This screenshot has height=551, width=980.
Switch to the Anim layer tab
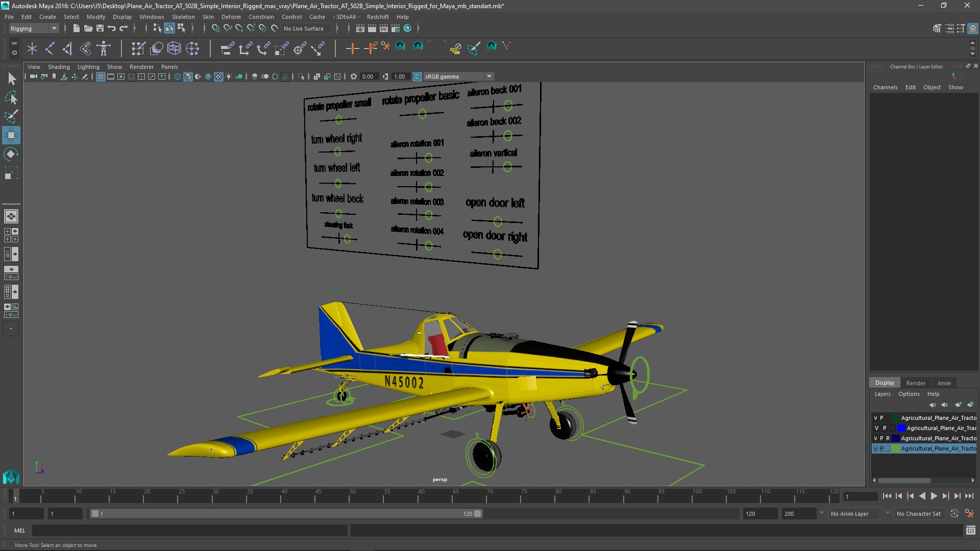click(944, 383)
